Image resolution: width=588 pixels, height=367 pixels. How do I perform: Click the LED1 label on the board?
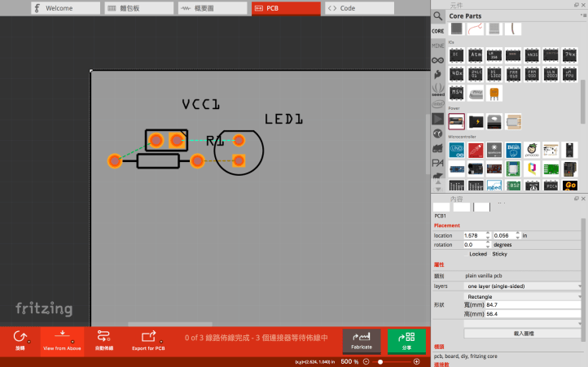click(283, 119)
